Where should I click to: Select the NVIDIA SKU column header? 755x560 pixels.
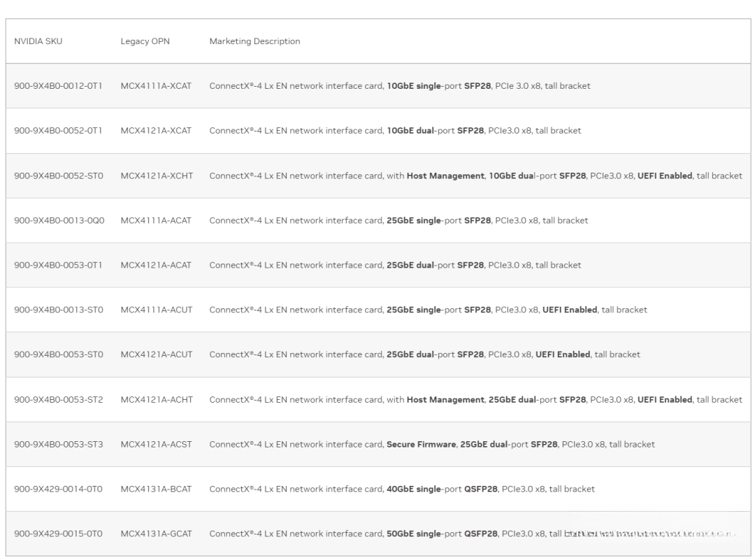38,41
